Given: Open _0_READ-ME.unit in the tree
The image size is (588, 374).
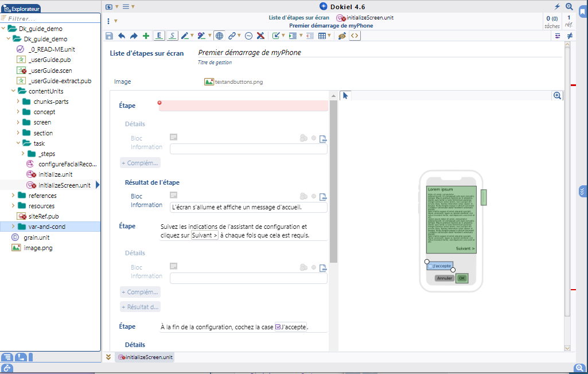Looking at the screenshot, I should [52, 49].
